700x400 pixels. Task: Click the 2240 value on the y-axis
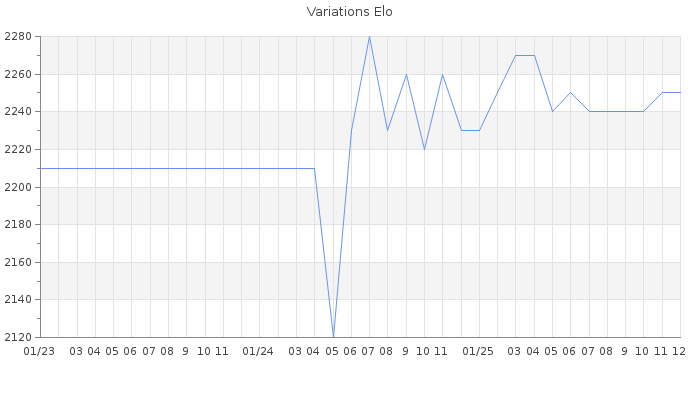pos(19,112)
